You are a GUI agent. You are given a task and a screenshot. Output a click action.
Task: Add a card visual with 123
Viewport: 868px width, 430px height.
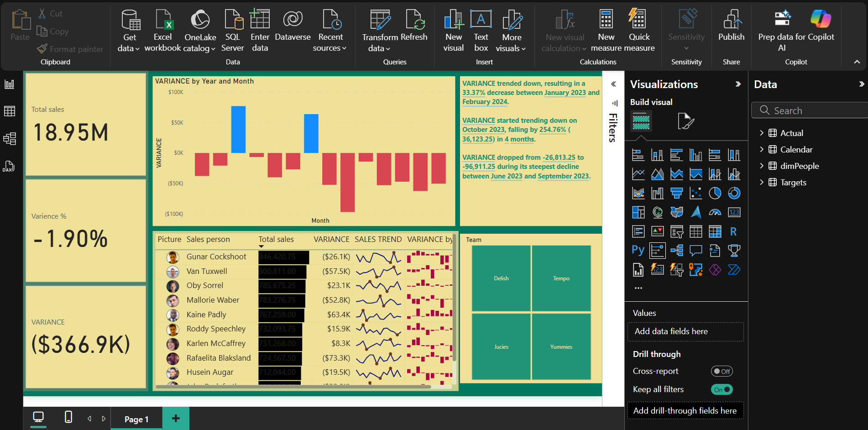(x=734, y=212)
